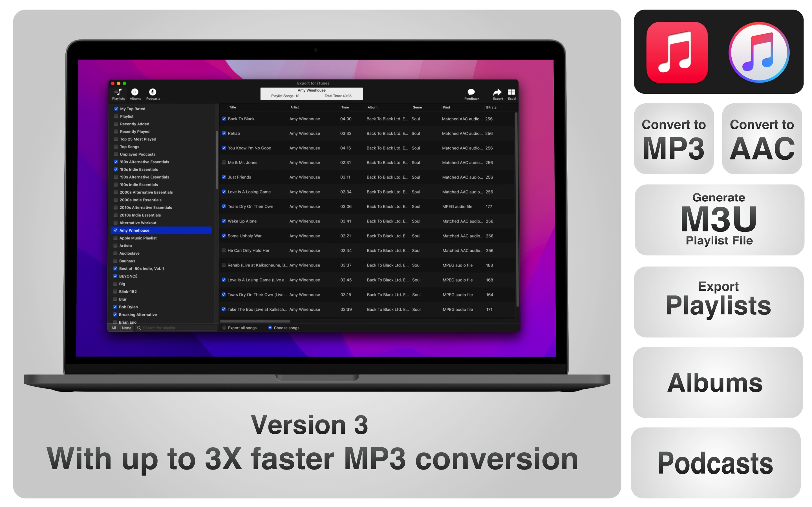Toggle checkbox for Just Friends song

[x=224, y=178]
